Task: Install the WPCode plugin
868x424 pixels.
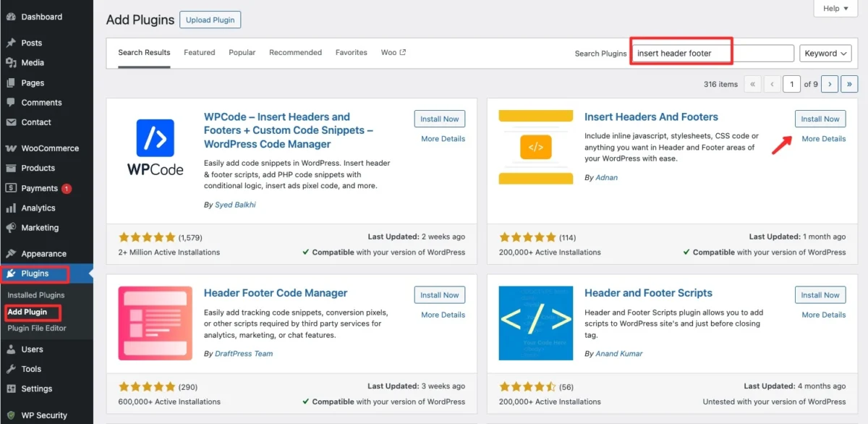Action: point(440,119)
